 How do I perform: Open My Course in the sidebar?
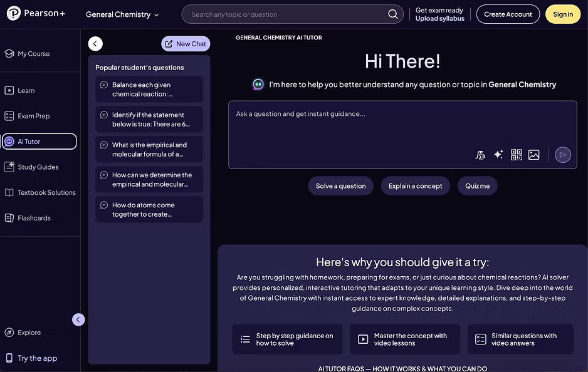[x=28, y=54]
